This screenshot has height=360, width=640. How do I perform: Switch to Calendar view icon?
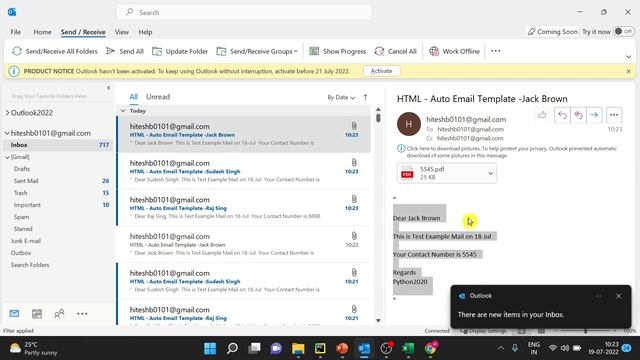[x=37, y=313]
